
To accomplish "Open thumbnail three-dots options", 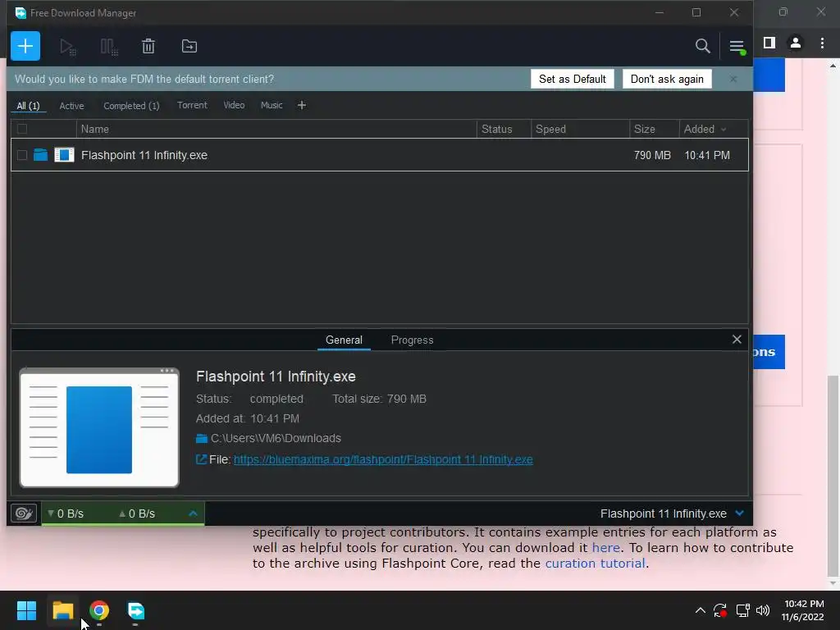I will click(x=167, y=370).
